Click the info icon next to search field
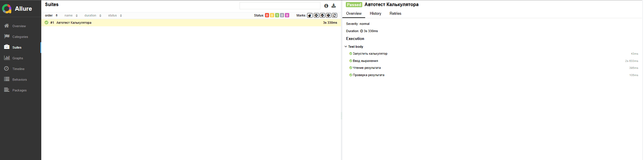Viewport: 644px width, 160px height. coord(326,6)
